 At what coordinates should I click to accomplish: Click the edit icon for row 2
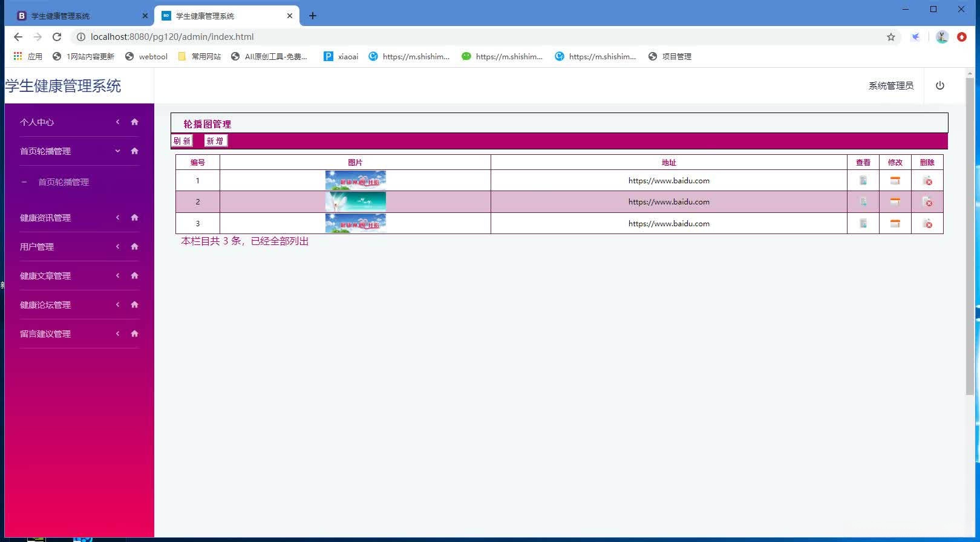pyautogui.click(x=895, y=202)
